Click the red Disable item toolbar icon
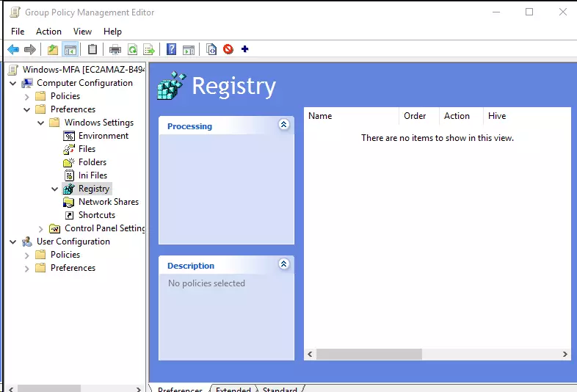577x392 pixels. 228,49
